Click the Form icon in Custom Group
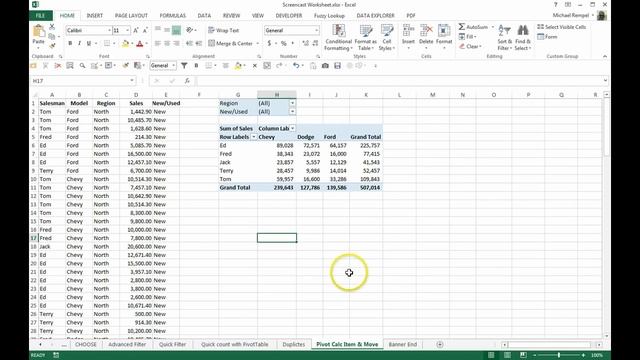The image size is (640, 360). coord(547,37)
